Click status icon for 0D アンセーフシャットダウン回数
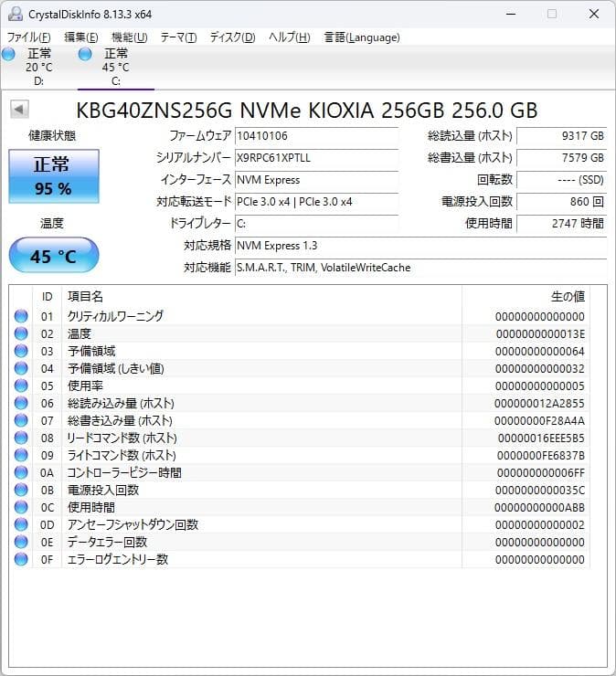This screenshot has width=616, height=676. click(21, 524)
